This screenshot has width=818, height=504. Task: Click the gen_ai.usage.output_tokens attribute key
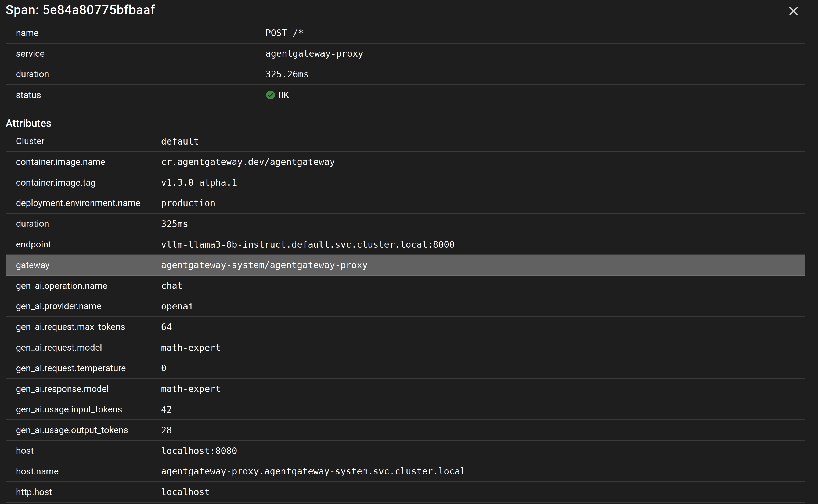coord(72,430)
